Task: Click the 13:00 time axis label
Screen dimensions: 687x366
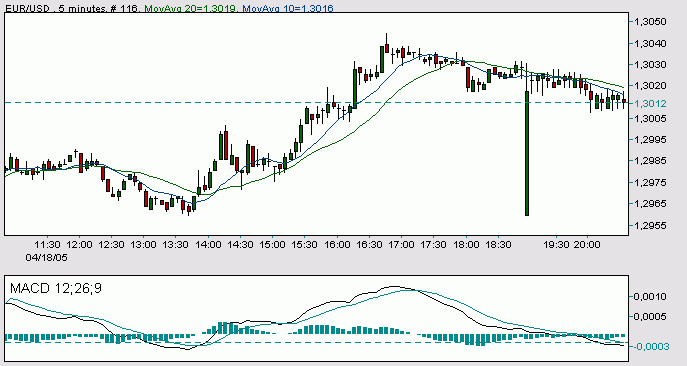Action: click(144, 245)
